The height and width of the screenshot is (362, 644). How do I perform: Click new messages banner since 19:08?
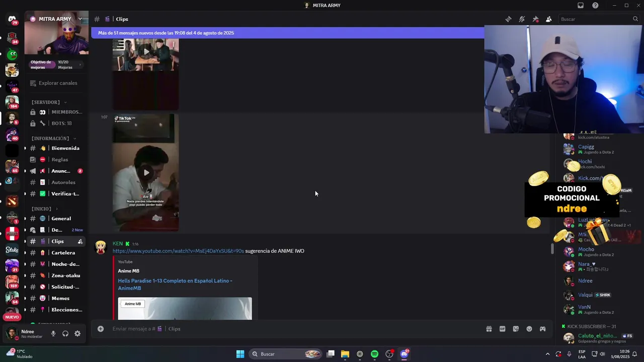pyautogui.click(x=288, y=33)
